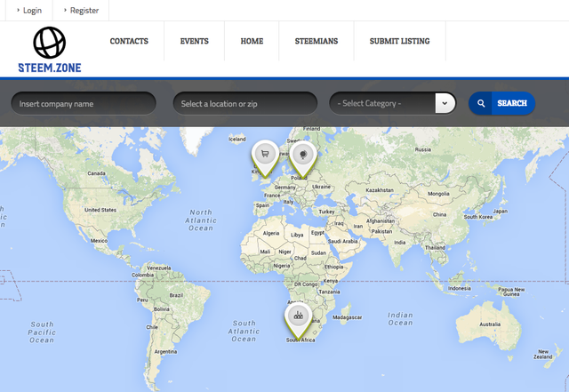The width and height of the screenshot is (569, 392).
Task: Click the STEEM.ZONE site title text
Action: [x=50, y=68]
